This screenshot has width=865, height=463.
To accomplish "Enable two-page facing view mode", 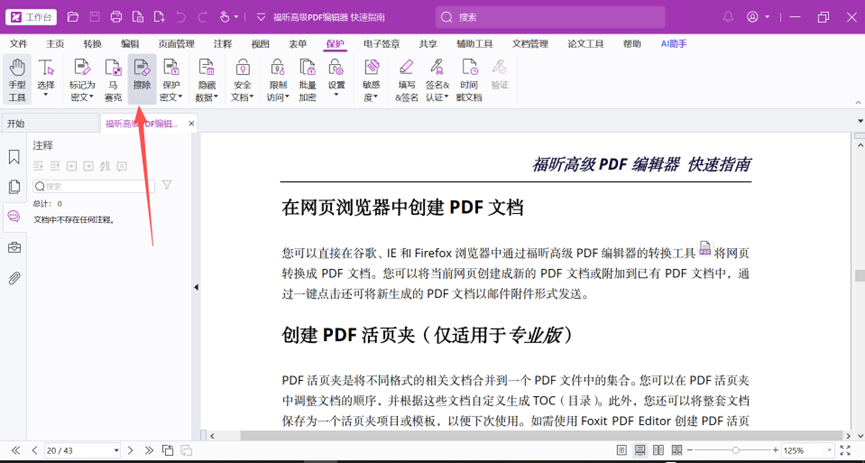I will 659,451.
